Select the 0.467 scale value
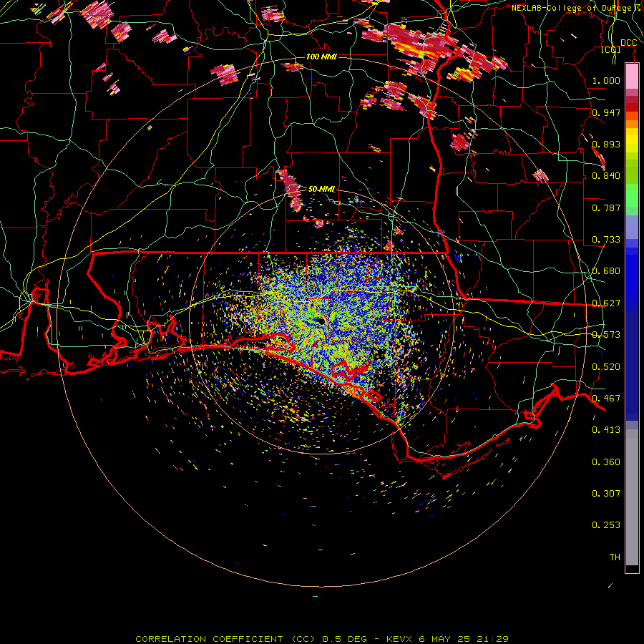This screenshot has height=644, width=644. (x=606, y=399)
